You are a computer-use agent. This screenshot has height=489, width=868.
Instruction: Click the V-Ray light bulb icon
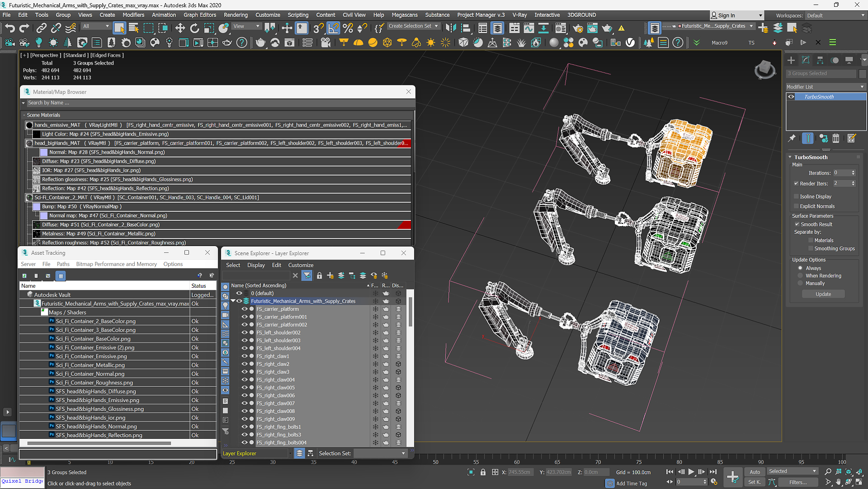click(39, 43)
